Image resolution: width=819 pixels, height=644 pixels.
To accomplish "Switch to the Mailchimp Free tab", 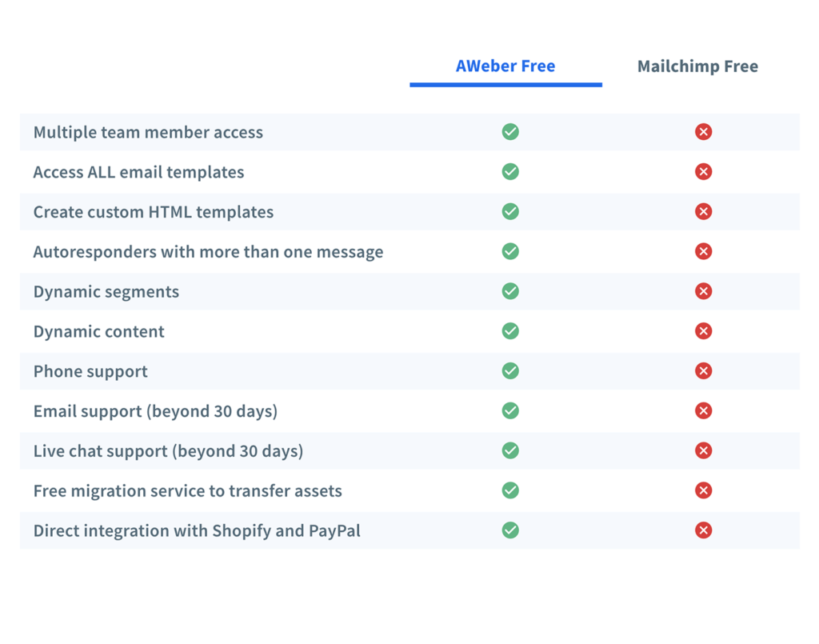I will pyautogui.click(x=697, y=66).
